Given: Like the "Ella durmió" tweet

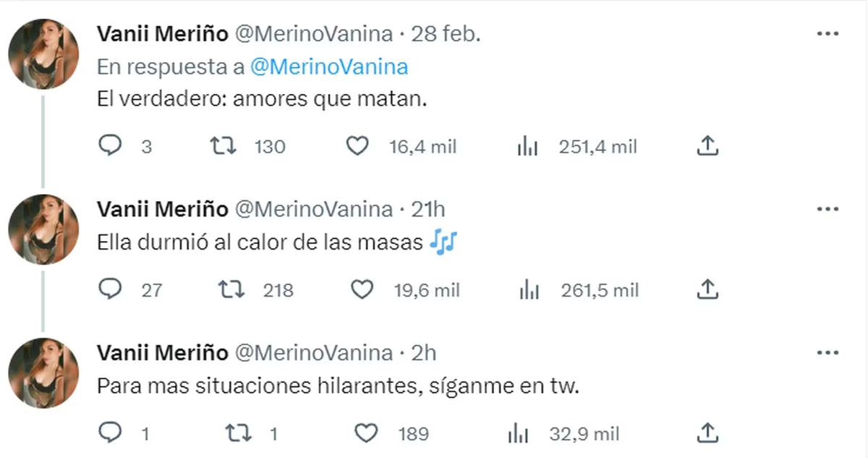Looking at the screenshot, I should click(x=361, y=289).
